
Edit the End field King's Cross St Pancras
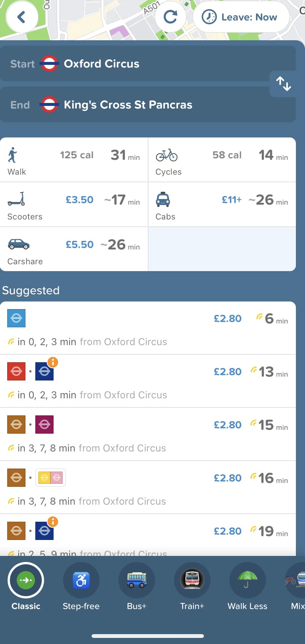coord(148,104)
